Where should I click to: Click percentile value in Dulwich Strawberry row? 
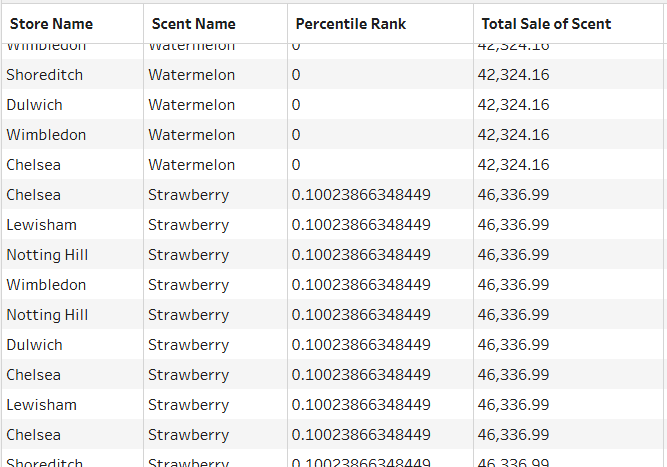tap(361, 345)
